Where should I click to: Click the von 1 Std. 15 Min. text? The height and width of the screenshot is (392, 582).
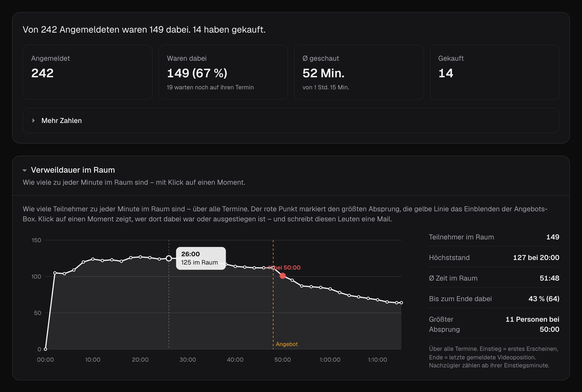coord(326,87)
